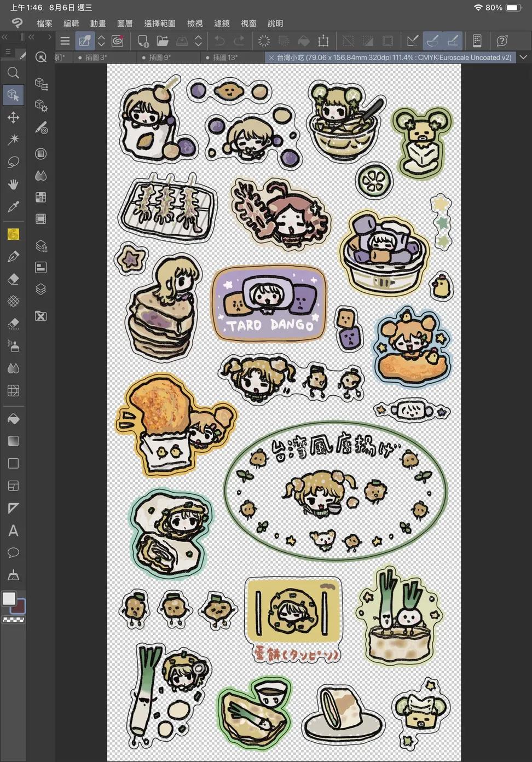Select the Hand move-canvas tool

point(13,184)
